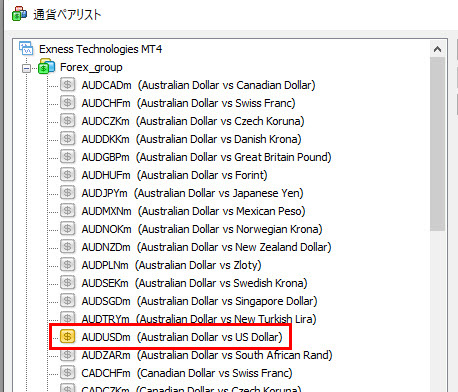
Task: Select AUDSEKm Australian Dollar vs Swedish Krona
Action: click(194, 283)
